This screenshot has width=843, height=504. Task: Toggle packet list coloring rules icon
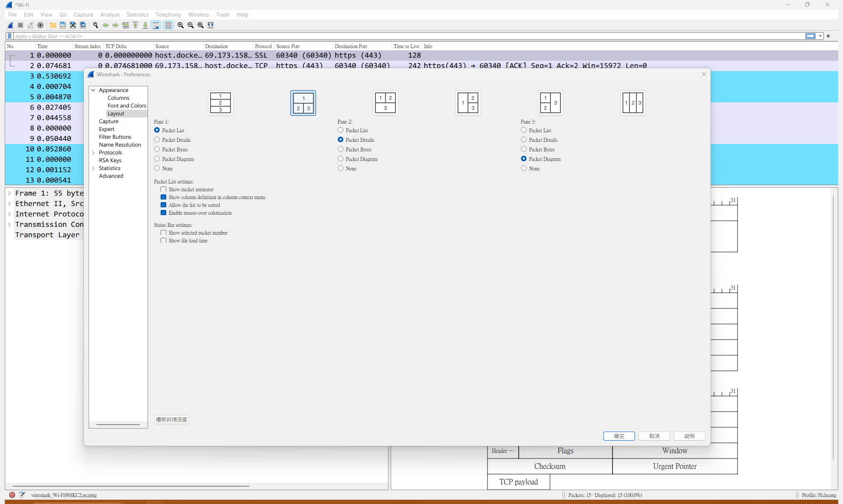pos(168,25)
